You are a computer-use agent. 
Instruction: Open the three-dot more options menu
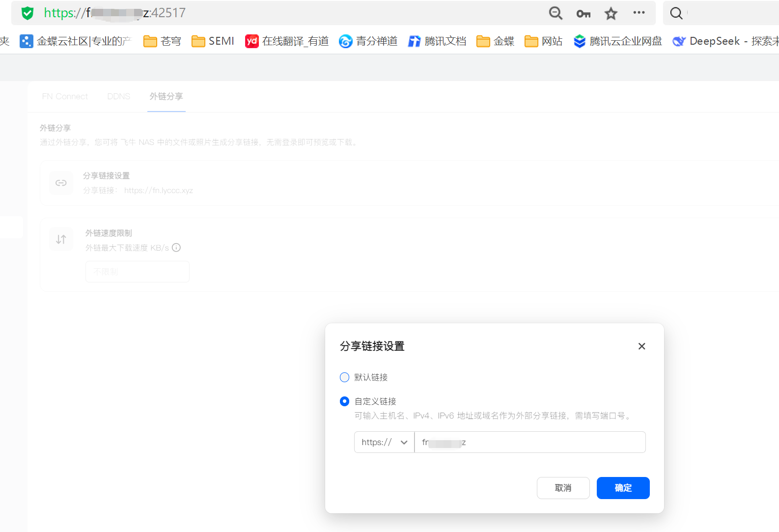(x=639, y=13)
